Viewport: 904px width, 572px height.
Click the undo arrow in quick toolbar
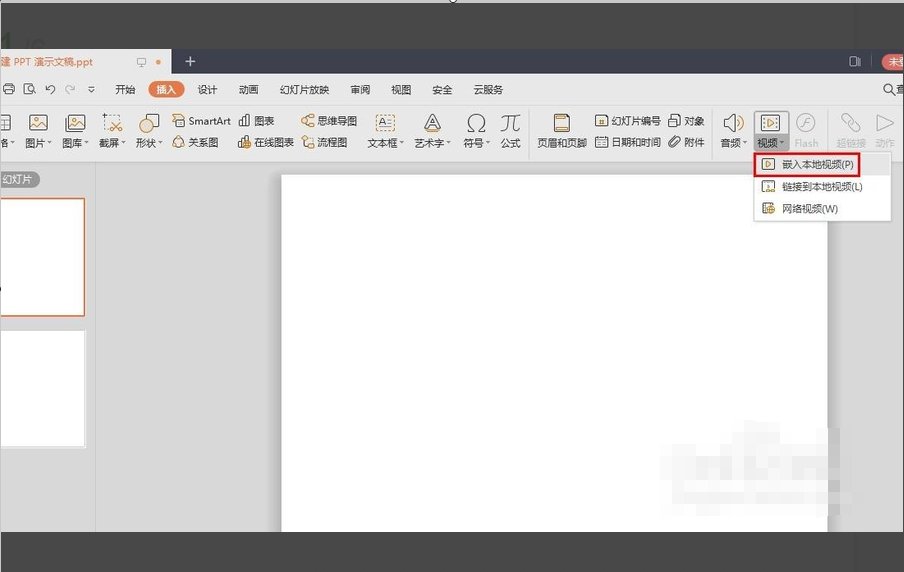tap(50, 89)
